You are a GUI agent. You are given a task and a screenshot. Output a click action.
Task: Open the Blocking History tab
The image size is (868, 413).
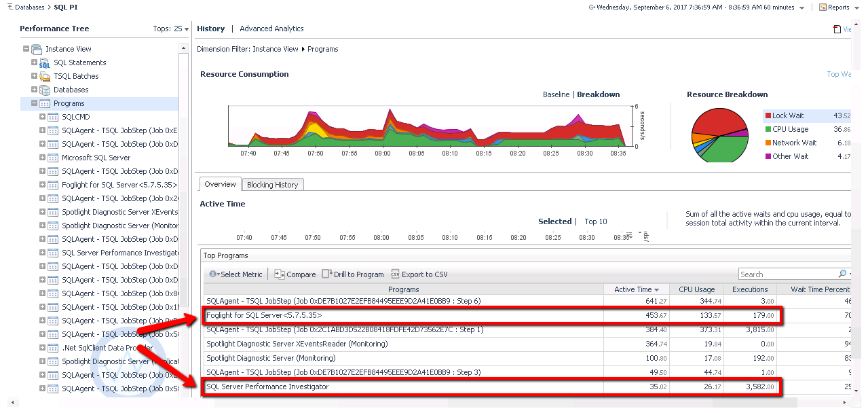point(273,185)
